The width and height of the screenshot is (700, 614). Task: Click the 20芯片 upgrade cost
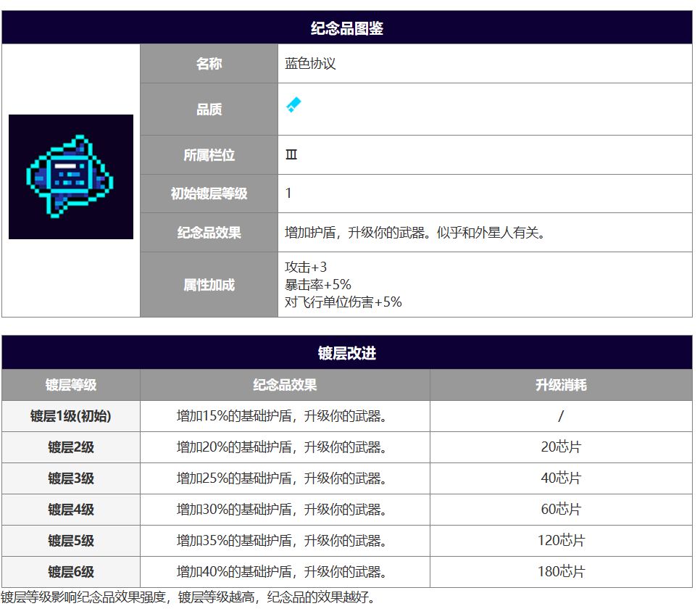click(x=561, y=447)
